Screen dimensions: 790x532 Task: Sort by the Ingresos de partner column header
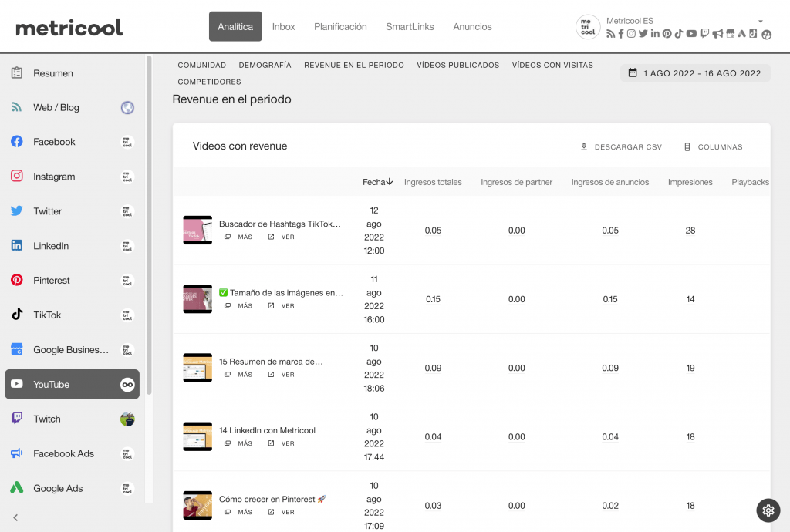tap(516, 182)
